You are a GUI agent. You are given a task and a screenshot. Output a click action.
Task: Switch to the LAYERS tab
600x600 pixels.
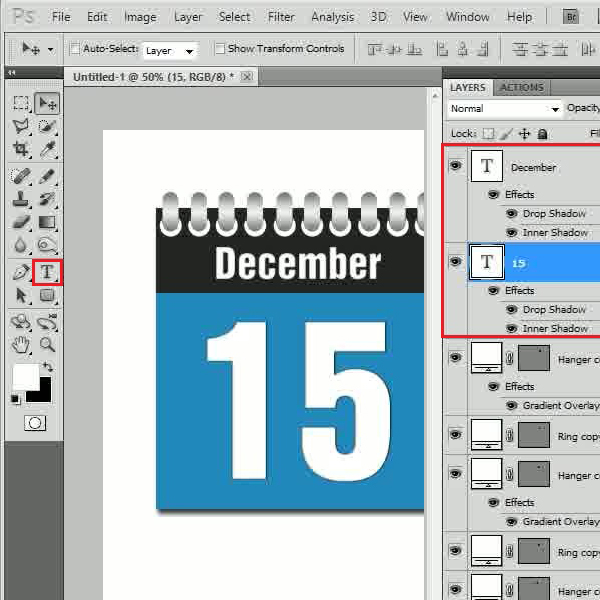click(x=468, y=88)
